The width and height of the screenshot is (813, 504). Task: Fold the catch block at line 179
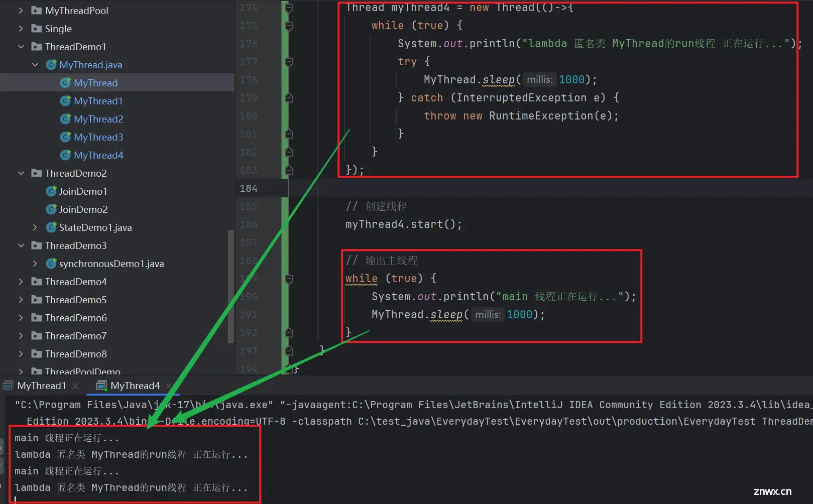point(289,98)
